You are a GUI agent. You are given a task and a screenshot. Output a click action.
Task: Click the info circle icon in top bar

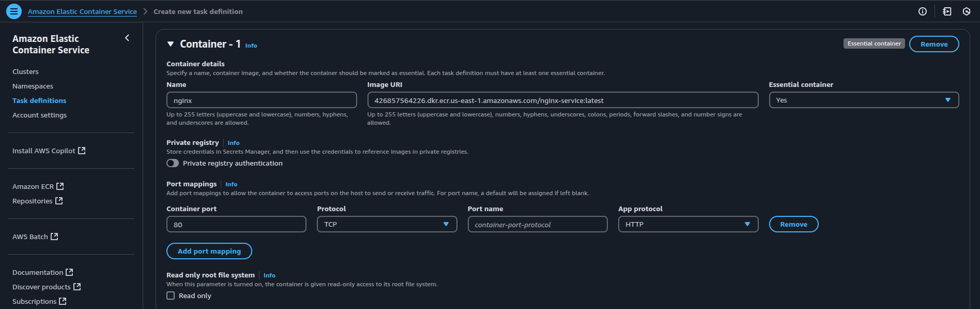pos(922,11)
